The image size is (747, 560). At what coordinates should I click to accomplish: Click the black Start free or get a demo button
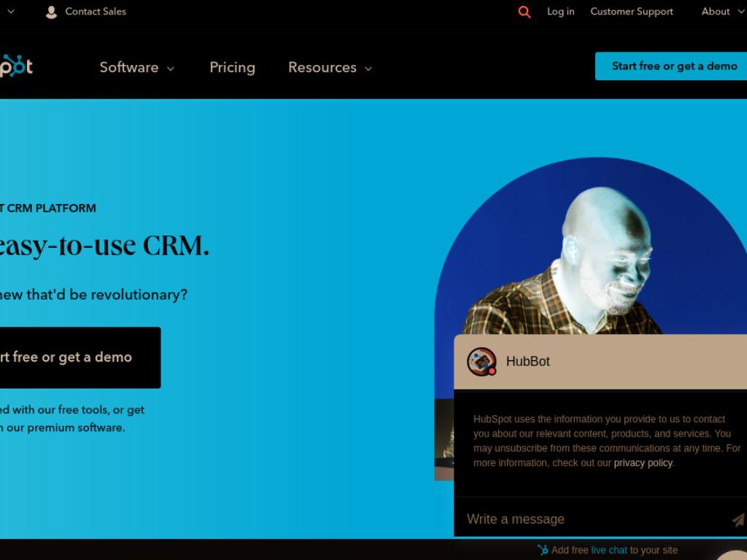point(79,357)
